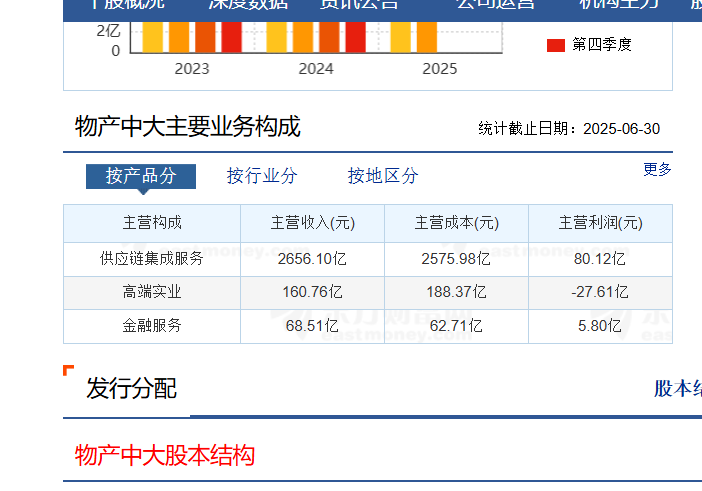Switch to the 按地区分 tab

tap(383, 175)
